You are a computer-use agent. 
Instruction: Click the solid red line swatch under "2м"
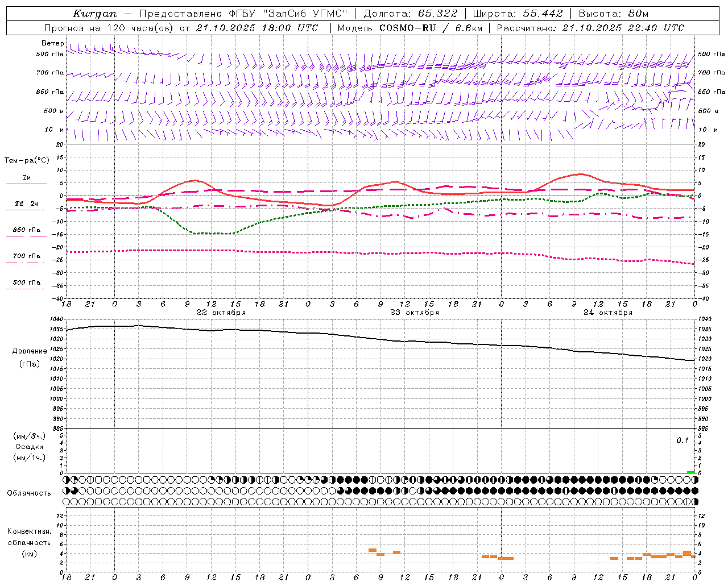pos(26,184)
